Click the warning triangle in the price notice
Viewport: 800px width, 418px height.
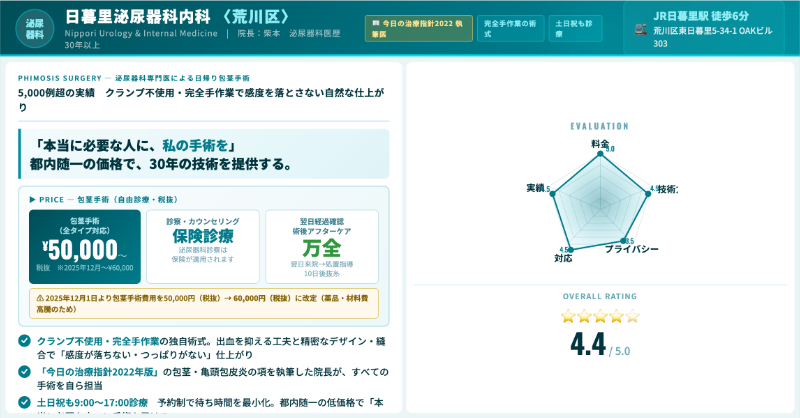point(40,297)
